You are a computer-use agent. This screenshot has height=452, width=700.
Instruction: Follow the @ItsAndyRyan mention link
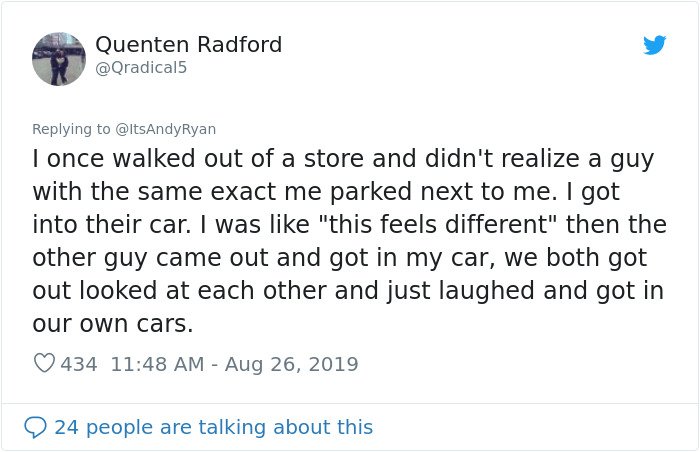[x=165, y=129]
